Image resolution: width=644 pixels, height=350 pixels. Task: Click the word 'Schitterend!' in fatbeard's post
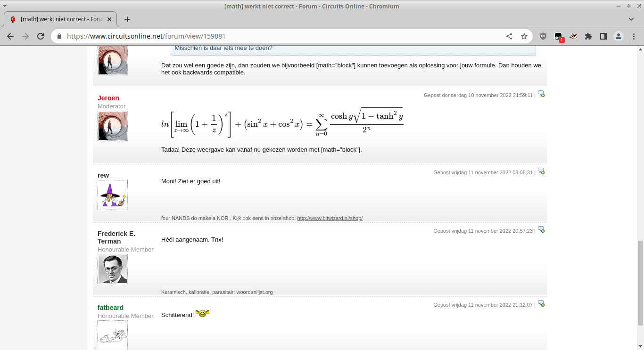(177, 315)
